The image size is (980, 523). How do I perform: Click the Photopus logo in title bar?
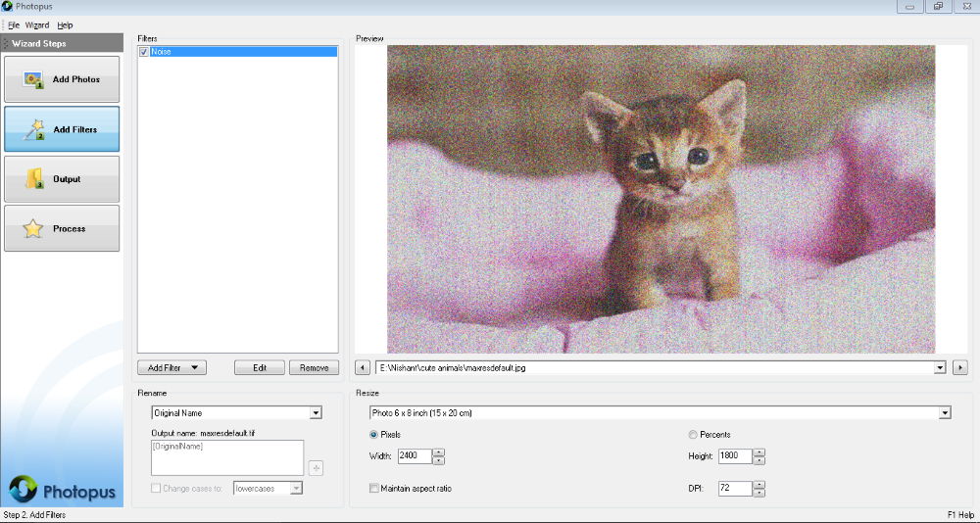tap(7, 6)
